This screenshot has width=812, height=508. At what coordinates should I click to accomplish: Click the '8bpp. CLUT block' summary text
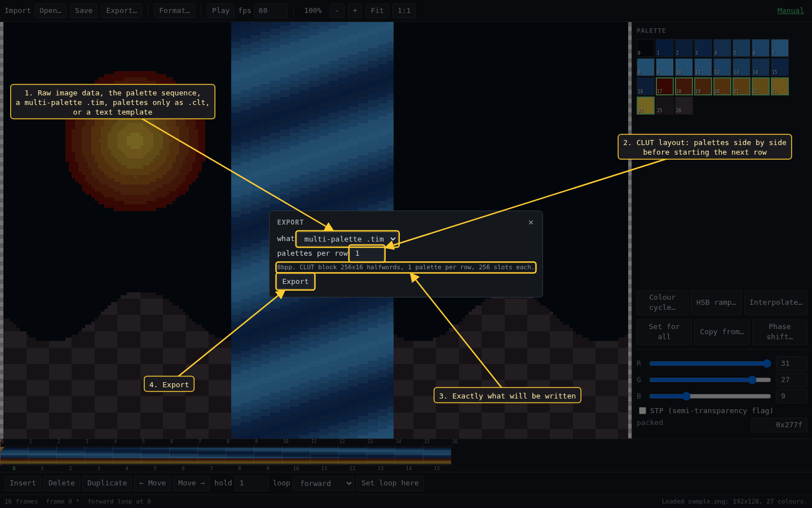[405, 268]
